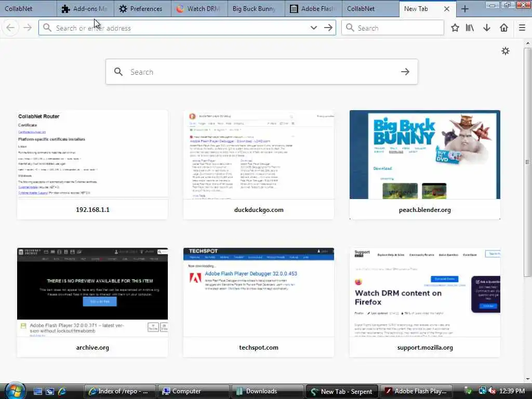Switch to the Add-ons Manager tab
Screen dimensions: 532x399
[x=85, y=9]
